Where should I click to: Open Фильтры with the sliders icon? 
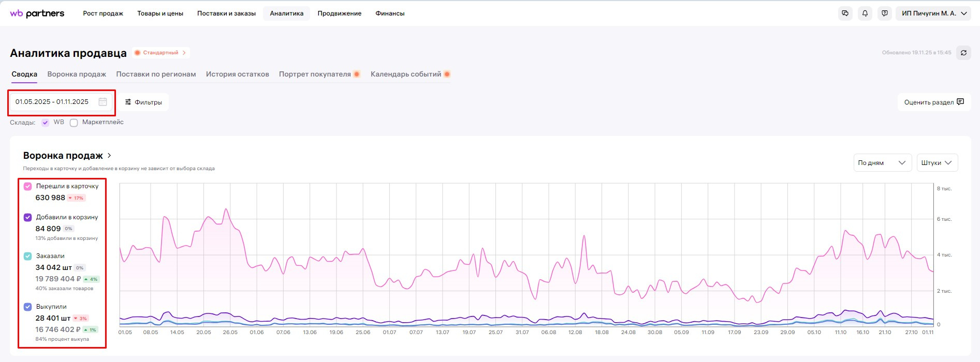pyautogui.click(x=143, y=102)
